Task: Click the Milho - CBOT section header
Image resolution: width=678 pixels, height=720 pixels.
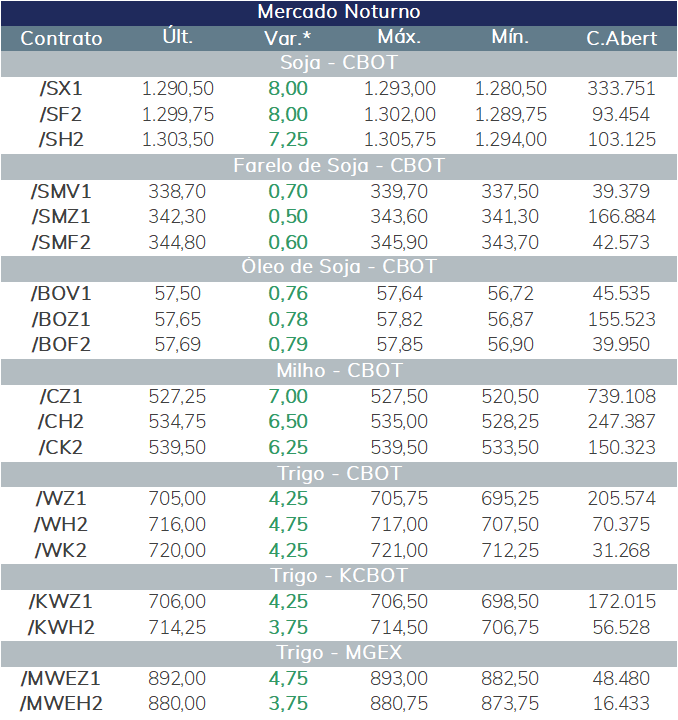Action: [339, 371]
